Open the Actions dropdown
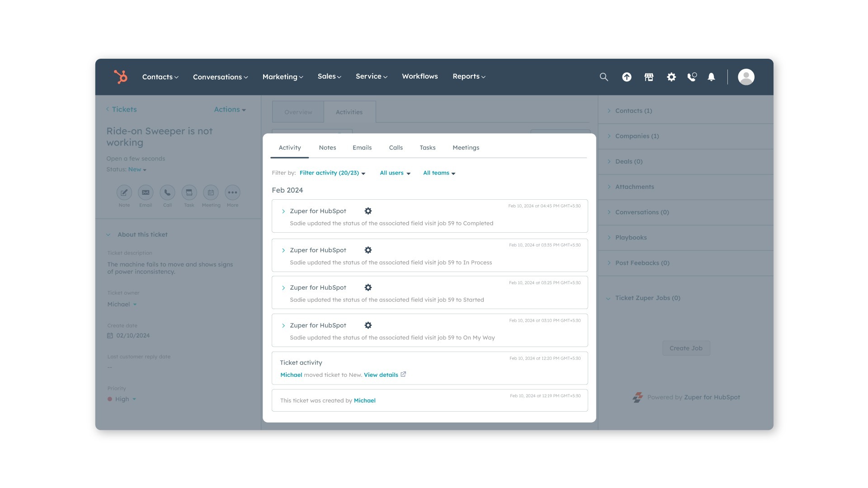The image size is (868, 488). coord(230,109)
